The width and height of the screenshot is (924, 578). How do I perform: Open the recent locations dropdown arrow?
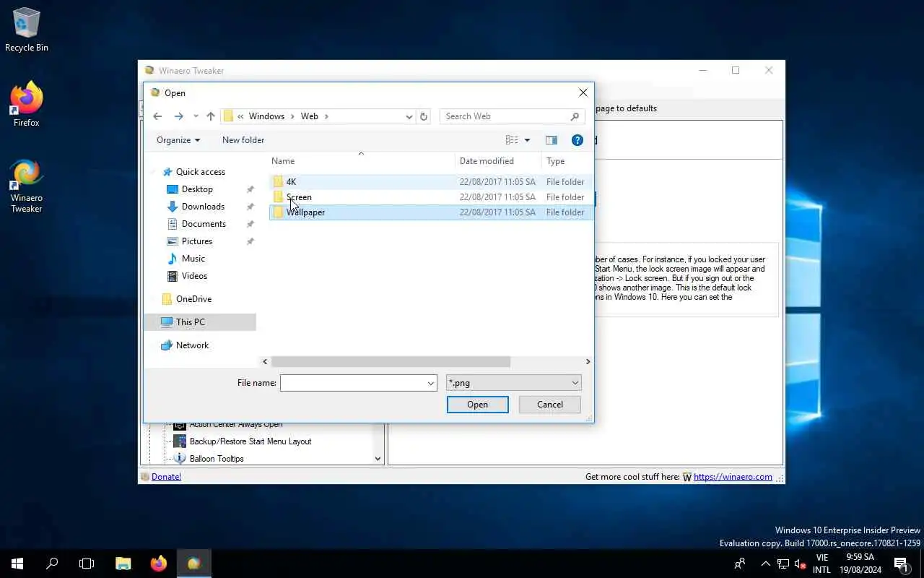coord(196,116)
